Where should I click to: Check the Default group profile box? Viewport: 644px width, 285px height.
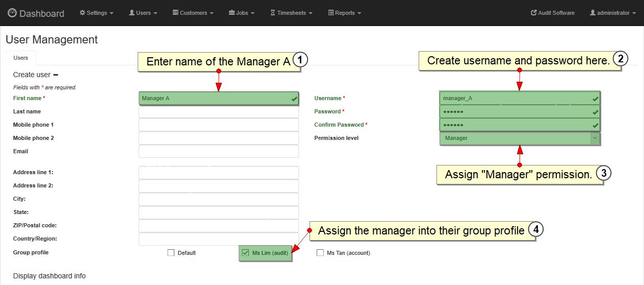pos(171,253)
